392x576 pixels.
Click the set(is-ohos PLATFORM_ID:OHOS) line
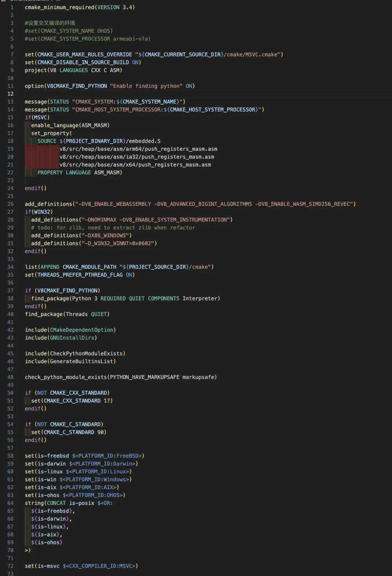[x=75, y=495]
